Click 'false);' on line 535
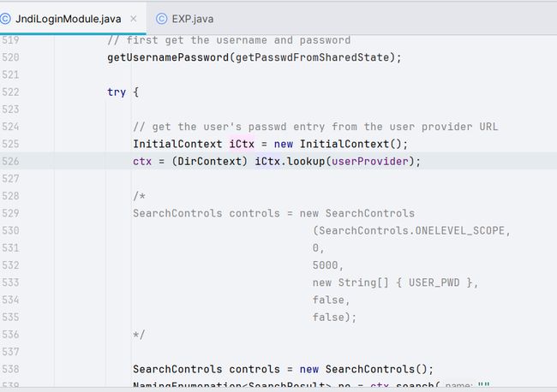Screen dimensions: 557x392 334,318
